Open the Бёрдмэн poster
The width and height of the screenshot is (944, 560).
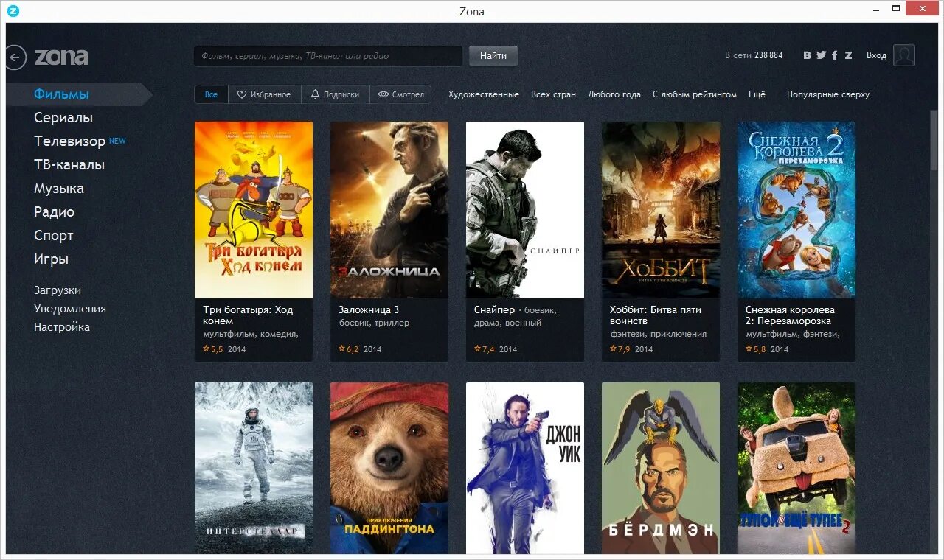tap(661, 468)
